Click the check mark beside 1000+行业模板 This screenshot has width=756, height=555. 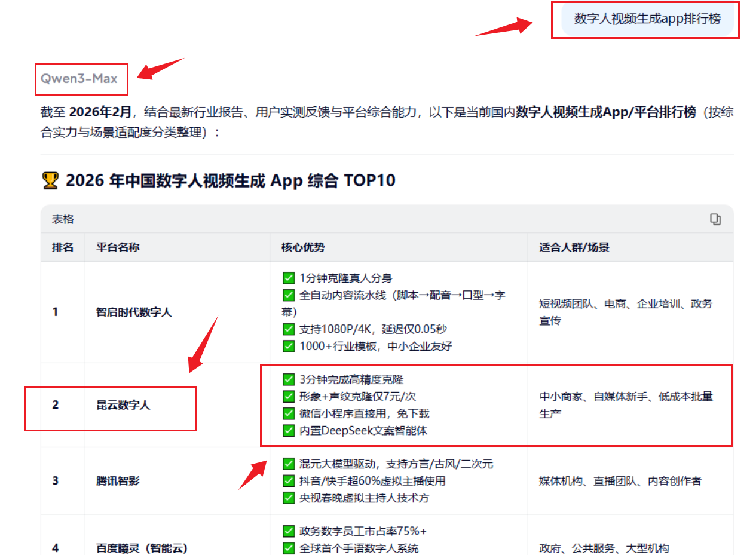point(289,346)
